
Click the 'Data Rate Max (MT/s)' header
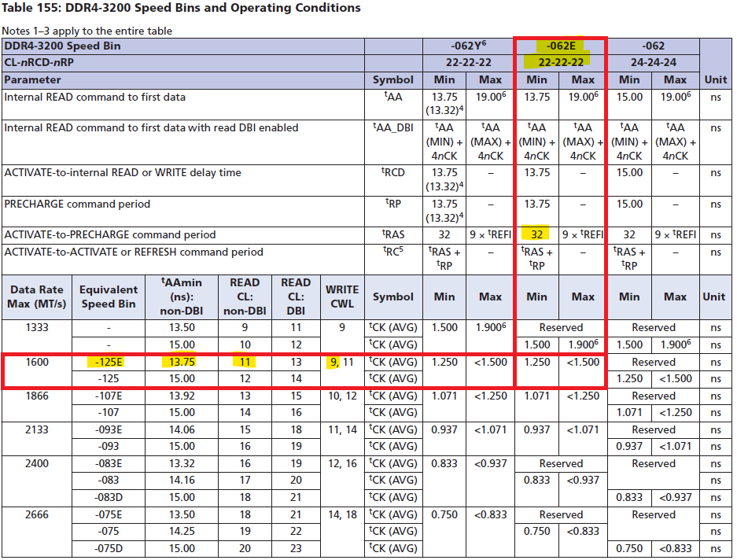[x=38, y=297]
